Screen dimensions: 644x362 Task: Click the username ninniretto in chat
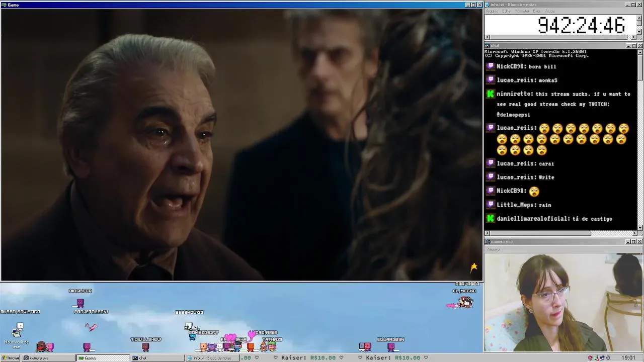(x=514, y=94)
